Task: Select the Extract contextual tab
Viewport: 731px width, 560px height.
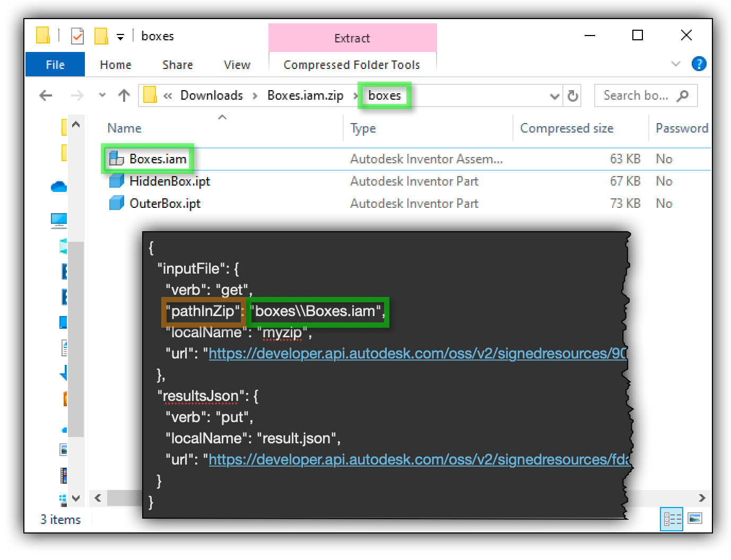Action: tap(352, 38)
